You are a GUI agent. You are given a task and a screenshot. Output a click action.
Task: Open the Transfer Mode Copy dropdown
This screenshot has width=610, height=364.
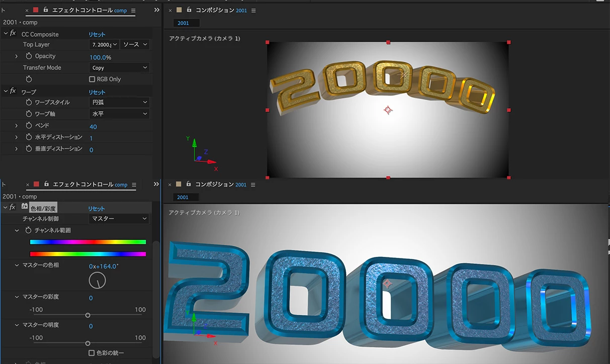pyautogui.click(x=120, y=68)
